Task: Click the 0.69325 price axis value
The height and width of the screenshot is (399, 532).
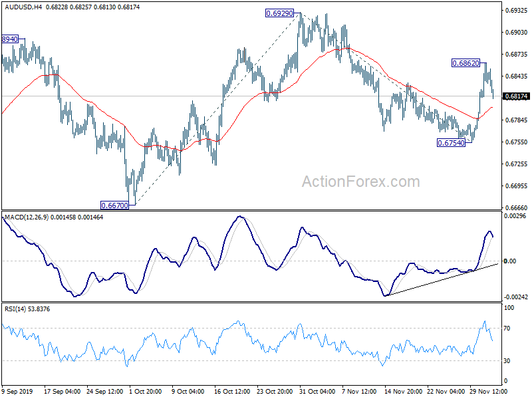Action: (516, 11)
